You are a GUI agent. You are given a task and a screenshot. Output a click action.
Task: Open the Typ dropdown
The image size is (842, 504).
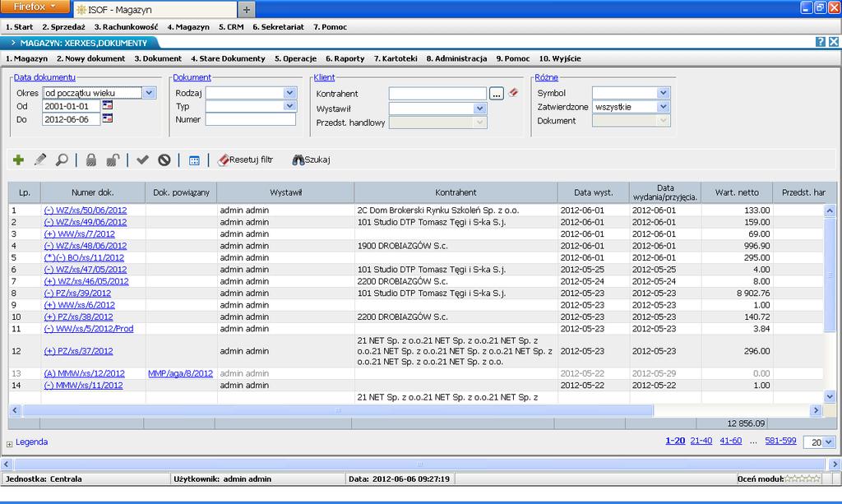coord(289,106)
